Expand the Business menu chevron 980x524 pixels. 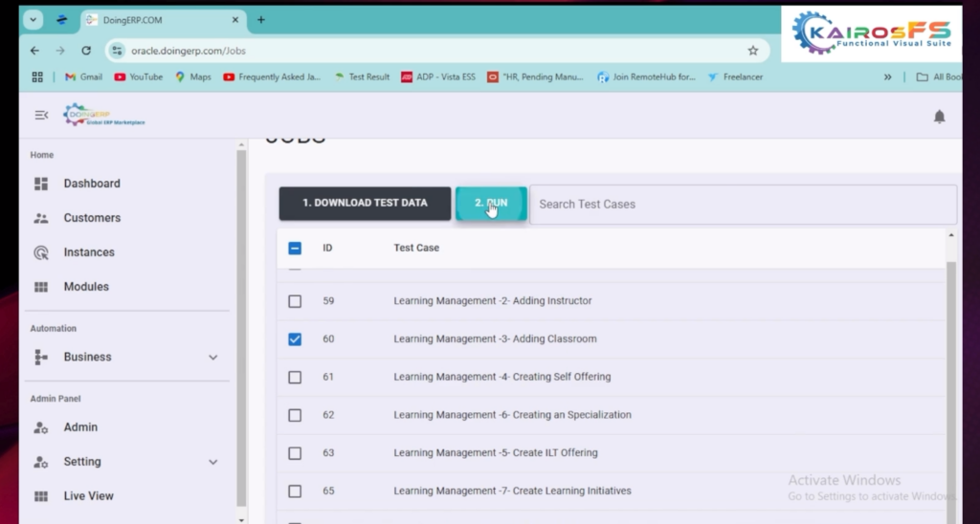click(x=212, y=358)
